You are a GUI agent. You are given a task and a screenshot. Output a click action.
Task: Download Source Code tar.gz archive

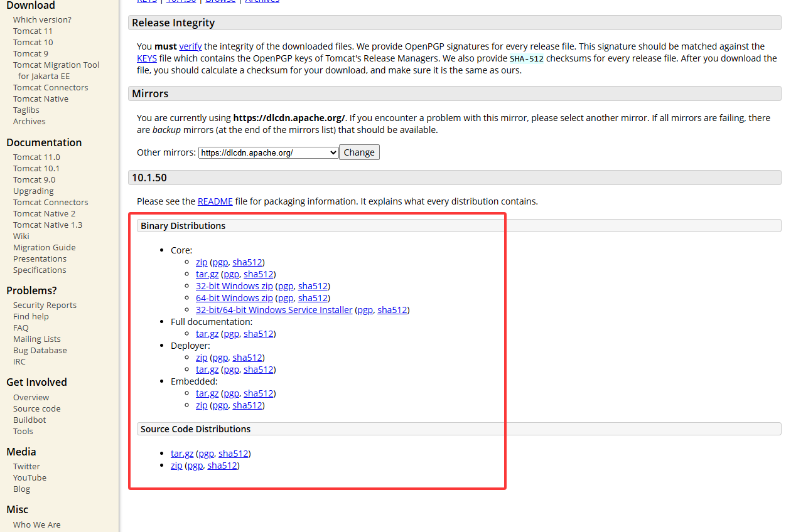181,454
